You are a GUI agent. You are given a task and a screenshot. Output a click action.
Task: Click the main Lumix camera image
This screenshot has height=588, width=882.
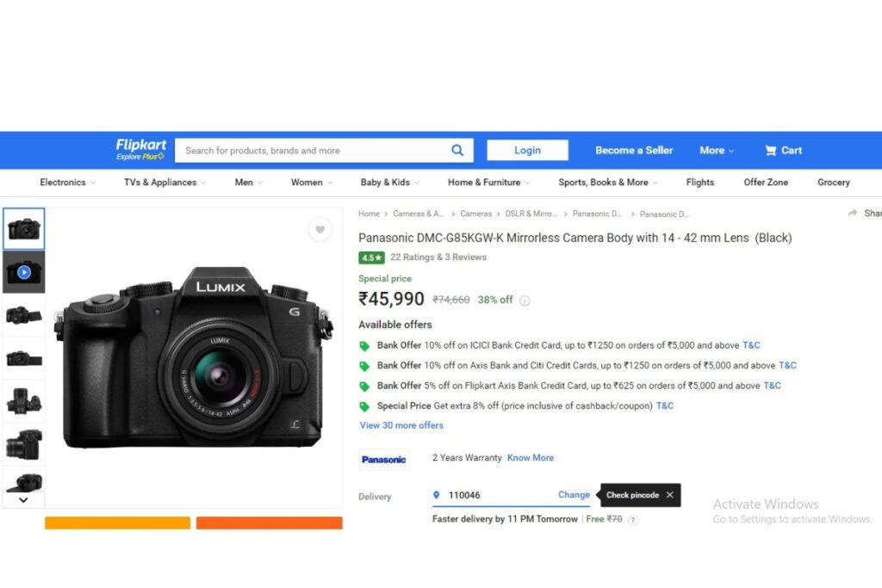click(x=194, y=358)
